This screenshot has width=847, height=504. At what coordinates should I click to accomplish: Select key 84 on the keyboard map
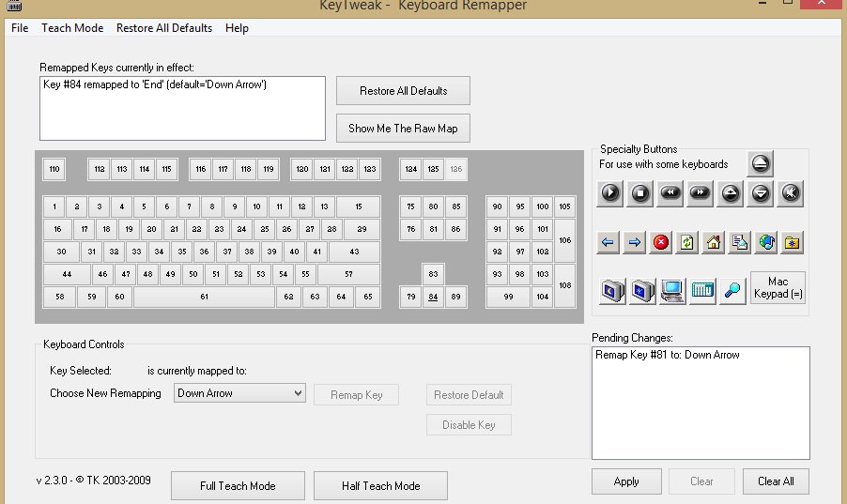(433, 298)
